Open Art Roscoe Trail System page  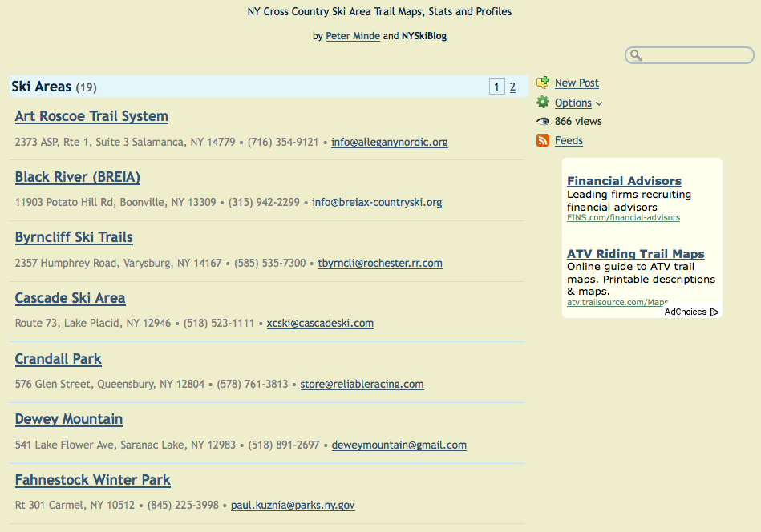(91, 116)
